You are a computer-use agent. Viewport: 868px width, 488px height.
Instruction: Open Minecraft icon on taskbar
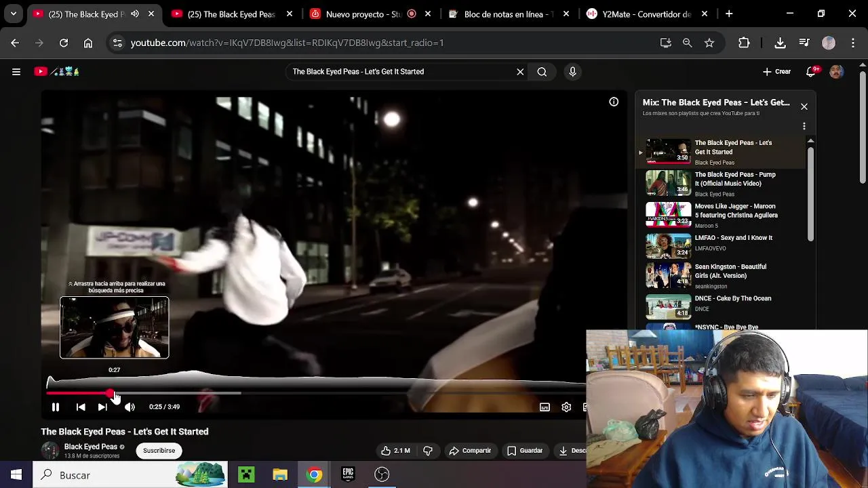[x=246, y=475]
